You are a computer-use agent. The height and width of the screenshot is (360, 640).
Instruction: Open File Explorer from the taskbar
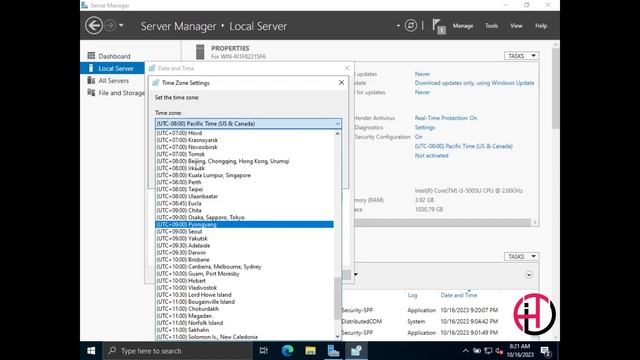[x=311, y=351]
